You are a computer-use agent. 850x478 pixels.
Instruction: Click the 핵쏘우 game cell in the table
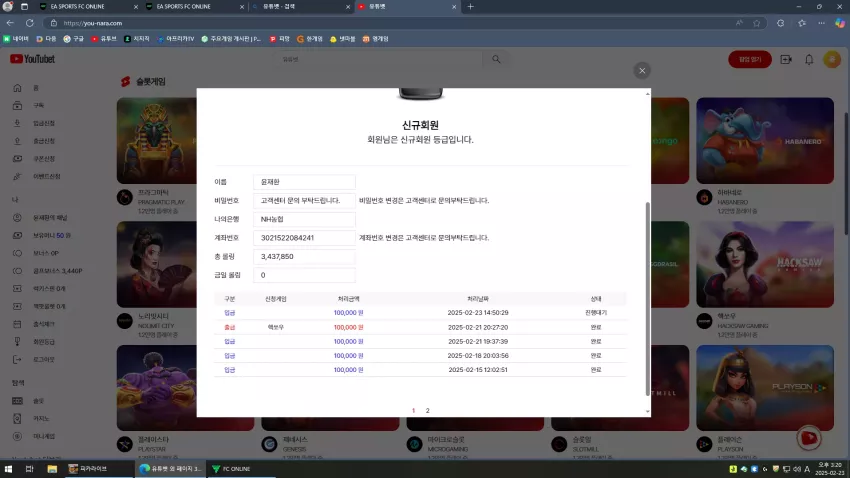pos(275,327)
